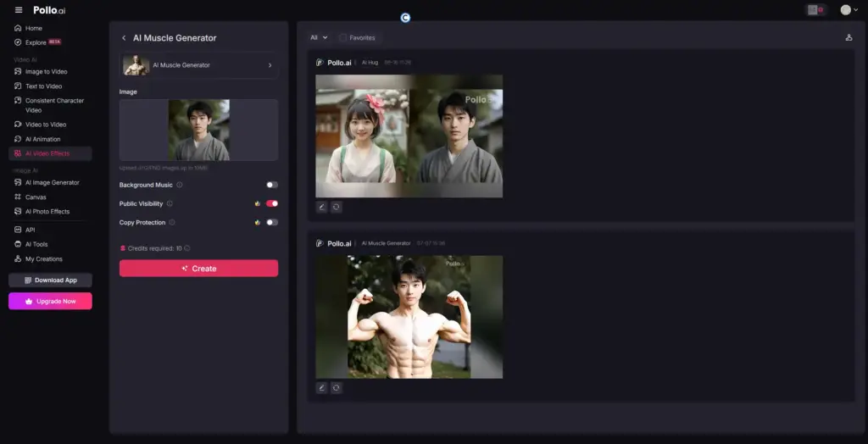Click the AI Tools sidebar icon
Image resolution: width=868 pixels, height=444 pixels.
(x=18, y=244)
